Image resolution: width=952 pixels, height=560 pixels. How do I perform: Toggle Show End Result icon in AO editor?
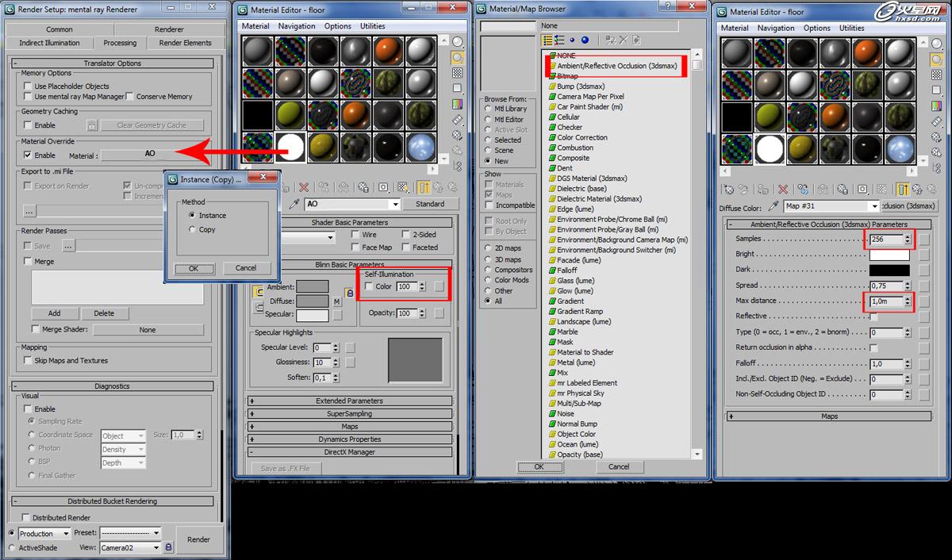423,188
